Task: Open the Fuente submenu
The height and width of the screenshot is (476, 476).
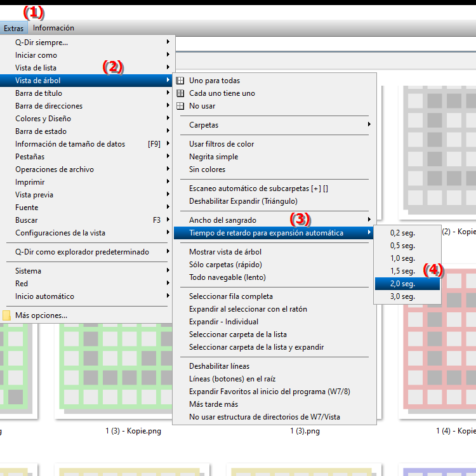Action: 86,208
